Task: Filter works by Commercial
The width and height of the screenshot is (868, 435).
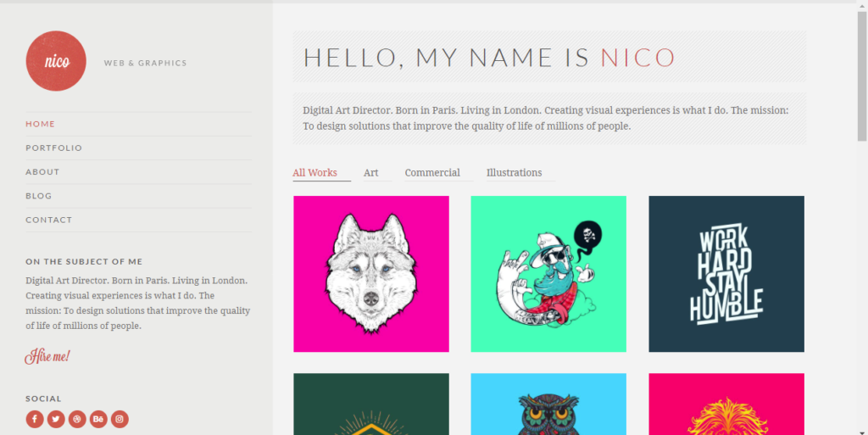Action: pyautogui.click(x=432, y=173)
